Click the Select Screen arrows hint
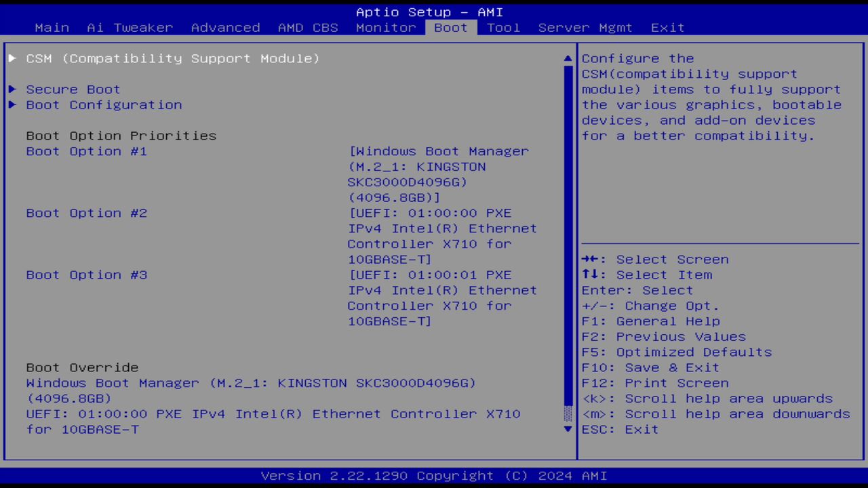The width and height of the screenshot is (868, 488). (x=655, y=259)
